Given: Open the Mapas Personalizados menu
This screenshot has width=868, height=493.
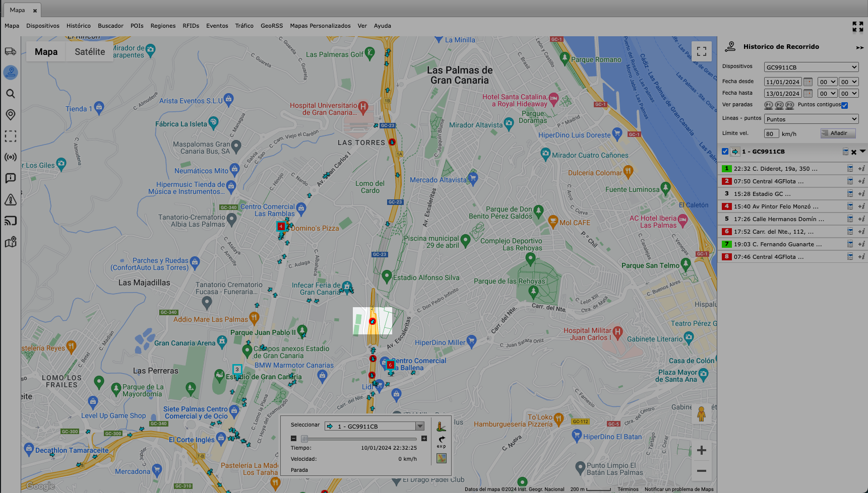Looking at the screenshot, I should click(320, 26).
